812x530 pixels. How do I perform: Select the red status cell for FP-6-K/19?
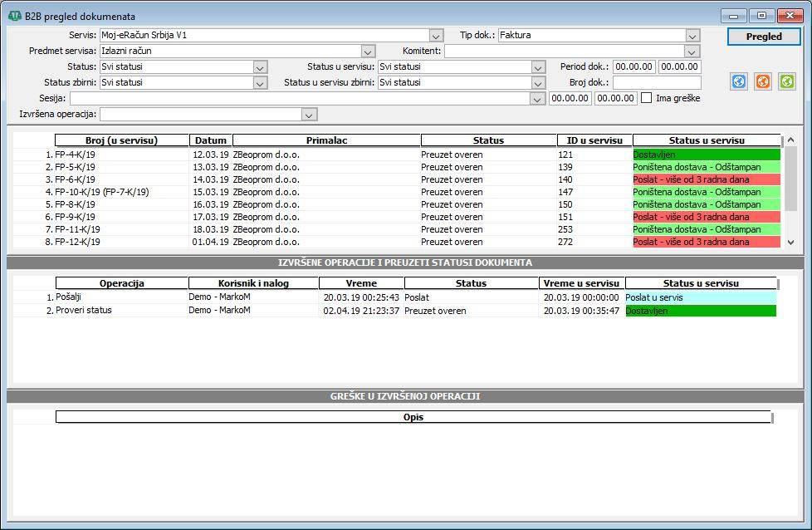pyautogui.click(x=706, y=179)
